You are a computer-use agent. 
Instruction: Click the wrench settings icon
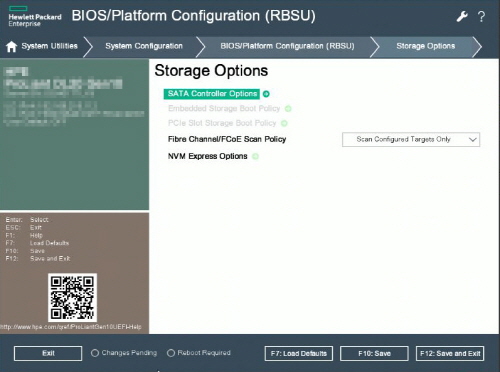(x=462, y=16)
